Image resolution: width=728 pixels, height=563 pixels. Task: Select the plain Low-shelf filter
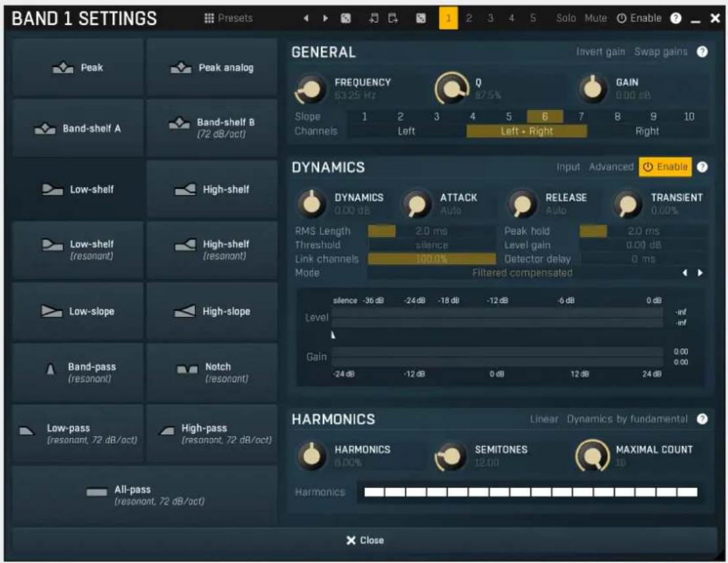[x=77, y=189]
